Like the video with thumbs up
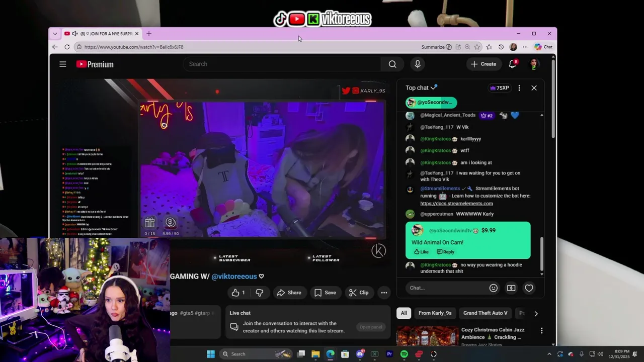Screen dimensions: 644x362 pyautogui.click(x=238, y=293)
